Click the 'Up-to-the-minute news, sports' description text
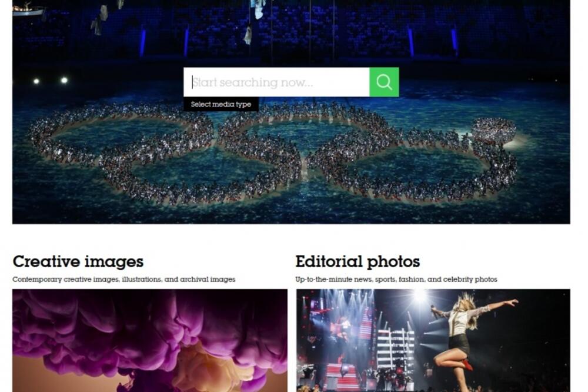Image resolution: width=588 pixels, height=392 pixels. [x=396, y=280]
